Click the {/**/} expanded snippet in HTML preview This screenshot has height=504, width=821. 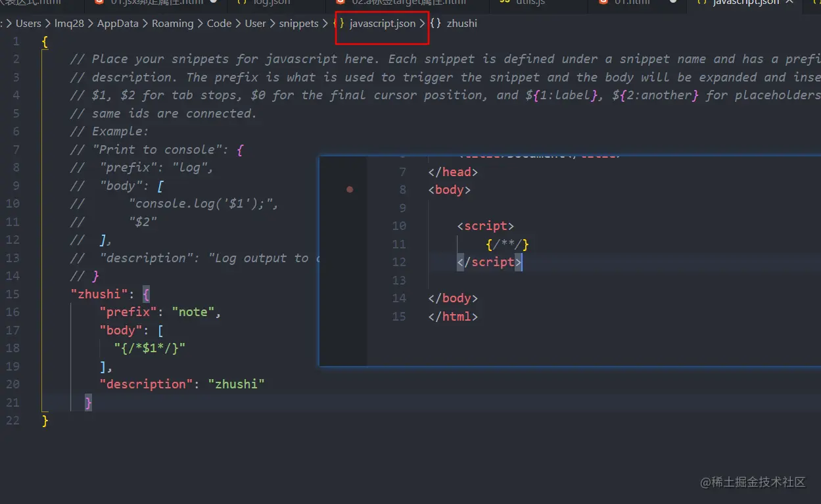pos(507,244)
